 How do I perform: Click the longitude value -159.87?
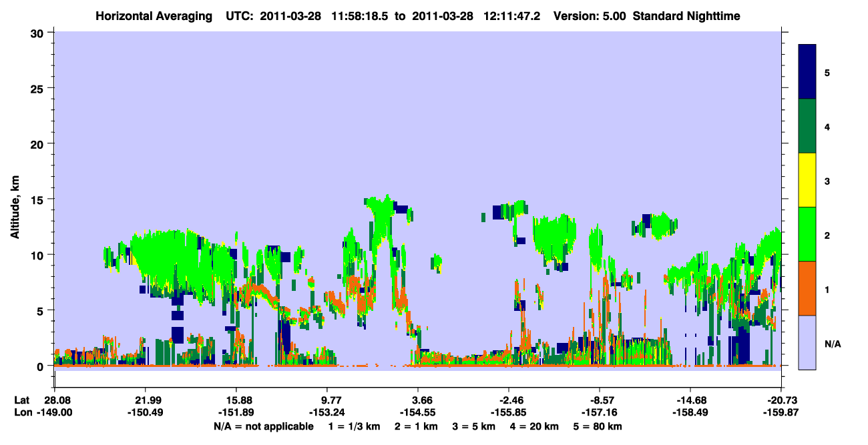pos(781,412)
